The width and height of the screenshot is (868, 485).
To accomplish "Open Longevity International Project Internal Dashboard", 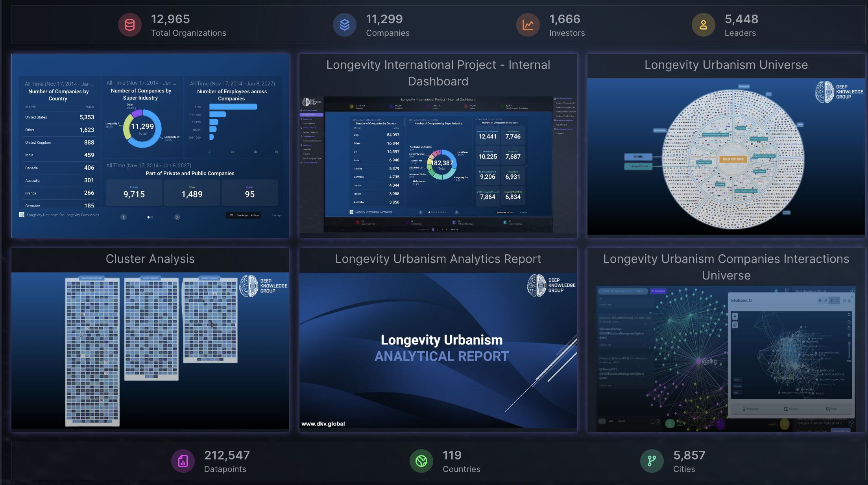I will tap(438, 165).
